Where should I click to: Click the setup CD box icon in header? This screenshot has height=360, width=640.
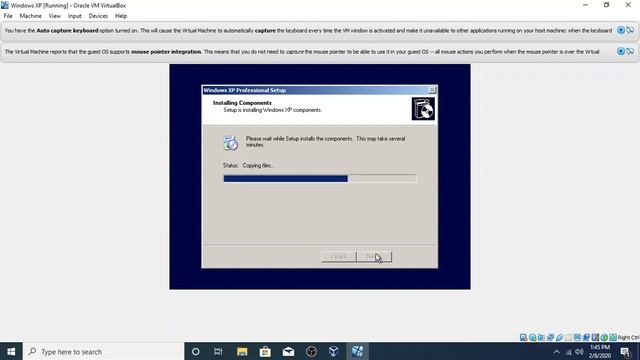coord(423,109)
